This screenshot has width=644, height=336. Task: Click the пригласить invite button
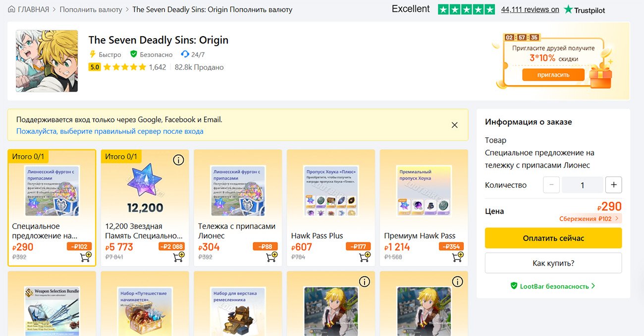(553, 75)
